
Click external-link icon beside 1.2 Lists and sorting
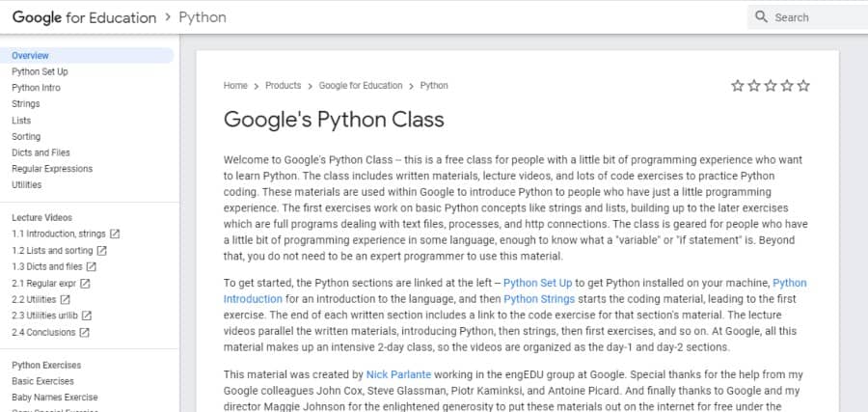(102, 250)
